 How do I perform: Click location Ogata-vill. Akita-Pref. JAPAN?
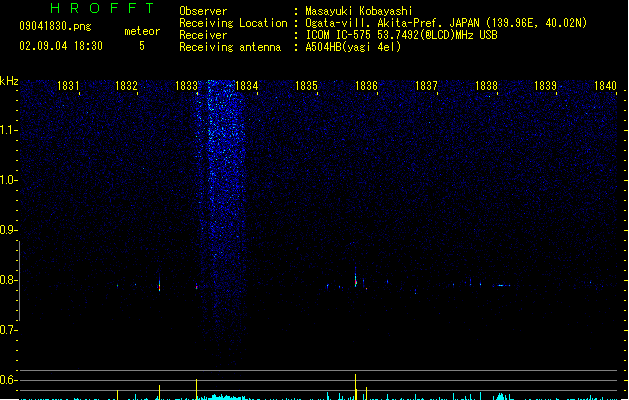point(392,23)
